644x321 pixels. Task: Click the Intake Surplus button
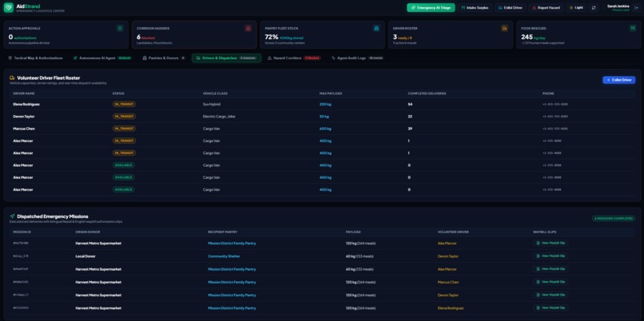475,8
